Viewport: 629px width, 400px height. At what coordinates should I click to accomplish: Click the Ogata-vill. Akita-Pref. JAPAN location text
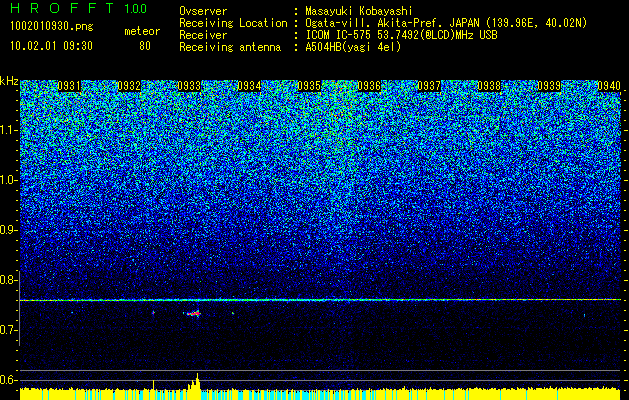[x=446, y=23]
